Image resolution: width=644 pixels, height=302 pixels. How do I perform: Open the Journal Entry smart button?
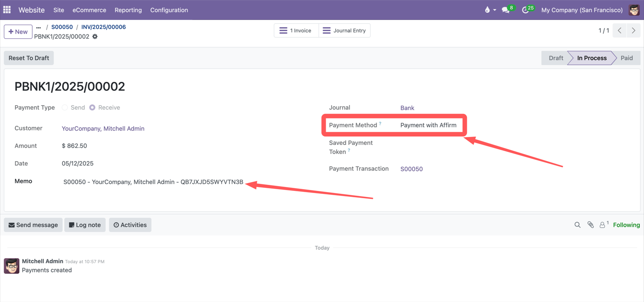coord(344,31)
